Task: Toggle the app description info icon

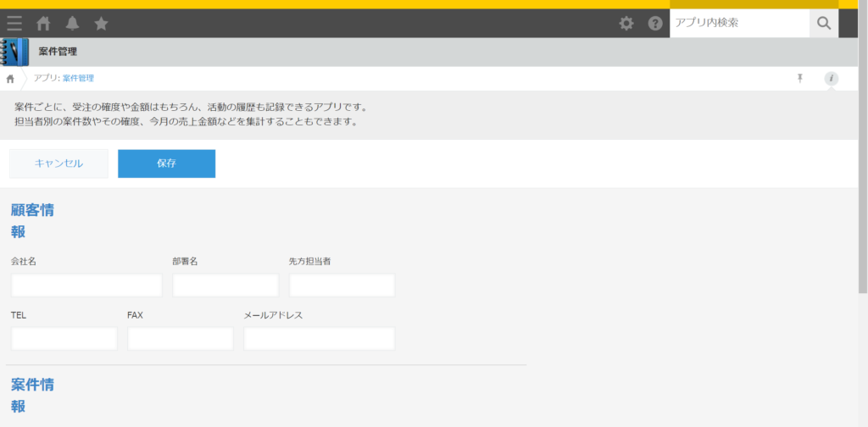Action: [832, 79]
